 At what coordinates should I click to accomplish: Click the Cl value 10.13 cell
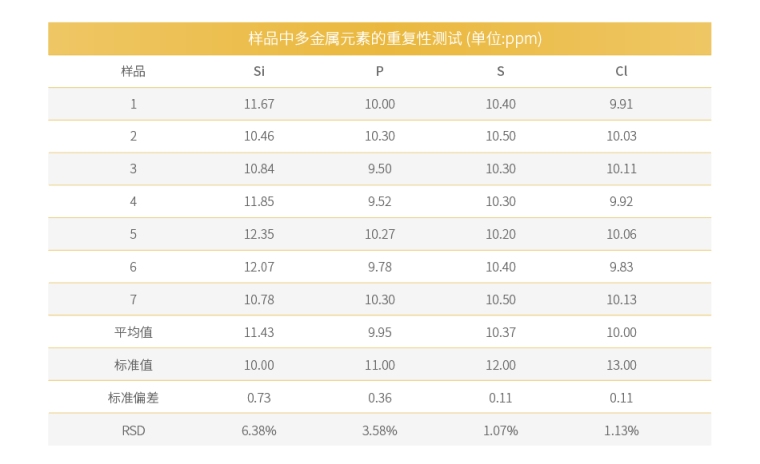[x=621, y=299]
